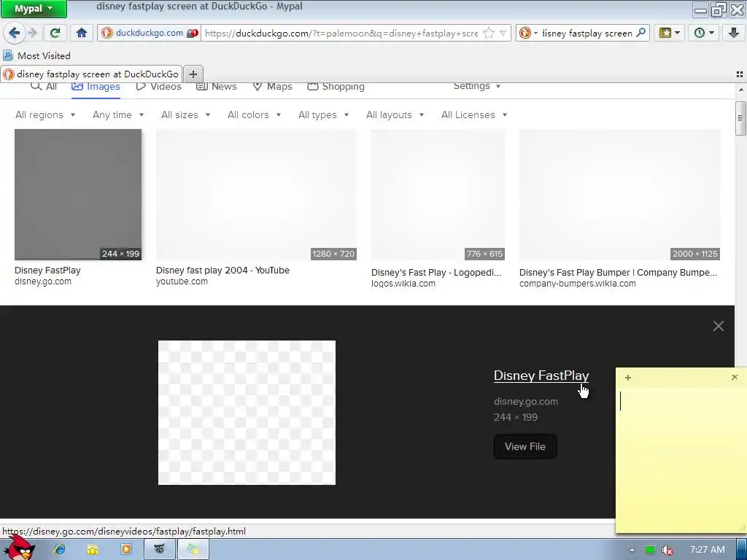Open the Angry Birds start button

pyautogui.click(x=18, y=548)
